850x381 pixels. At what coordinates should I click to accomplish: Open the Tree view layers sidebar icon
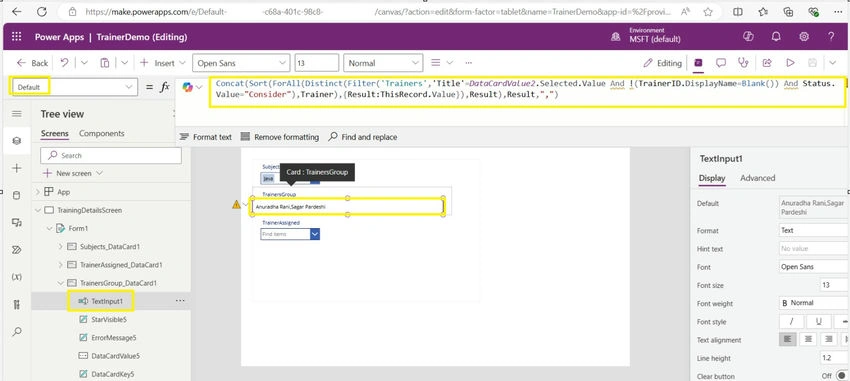coord(16,141)
